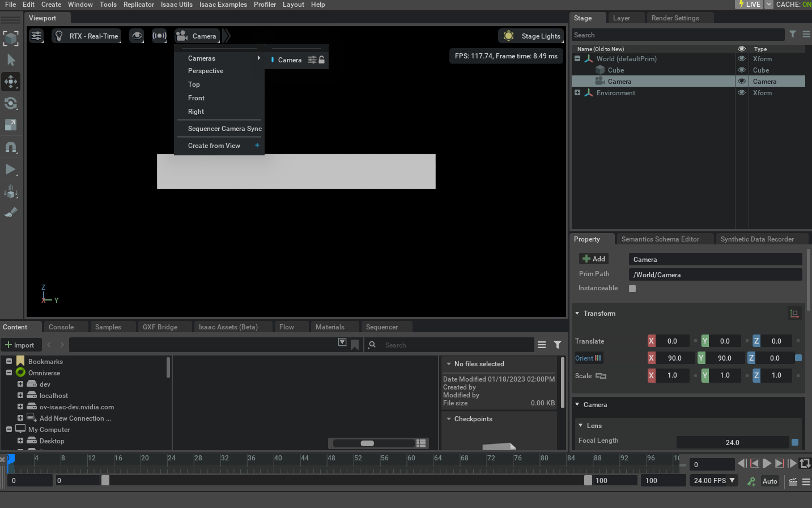This screenshot has height=508, width=812.
Task: Click the timeline Play button
Action: [767, 463]
